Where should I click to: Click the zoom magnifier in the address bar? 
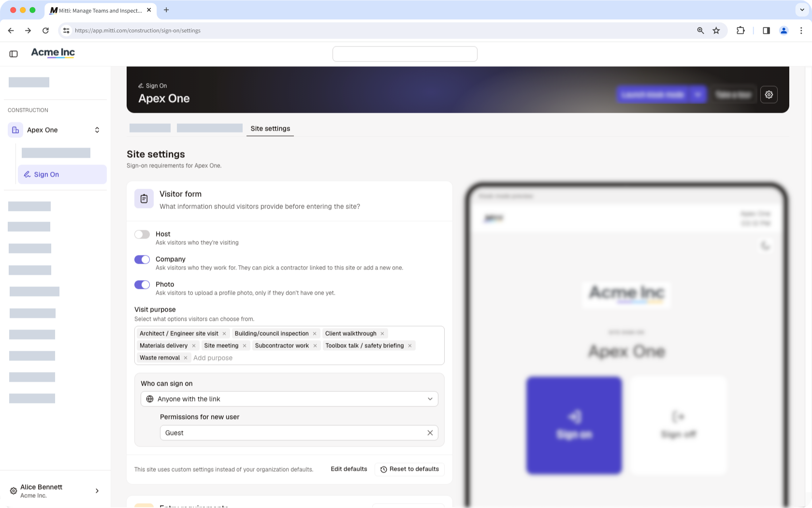[700, 30]
